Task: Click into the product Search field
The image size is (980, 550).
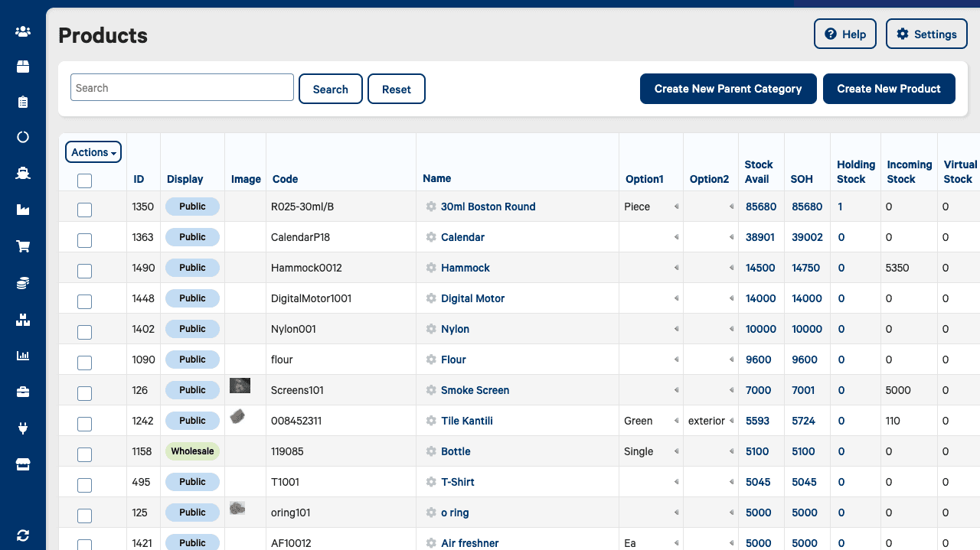Action: click(x=182, y=88)
